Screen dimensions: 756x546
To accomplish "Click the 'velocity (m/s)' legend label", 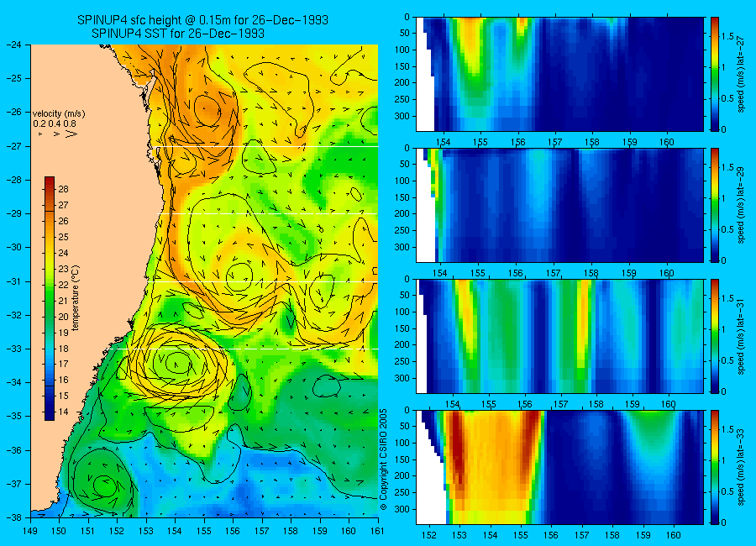I will 59,114.
